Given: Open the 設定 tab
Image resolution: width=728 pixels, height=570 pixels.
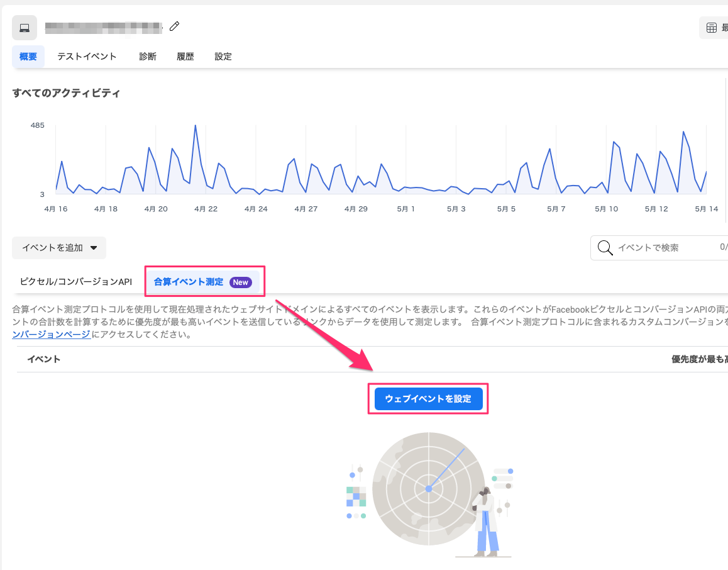Looking at the screenshot, I should (223, 57).
